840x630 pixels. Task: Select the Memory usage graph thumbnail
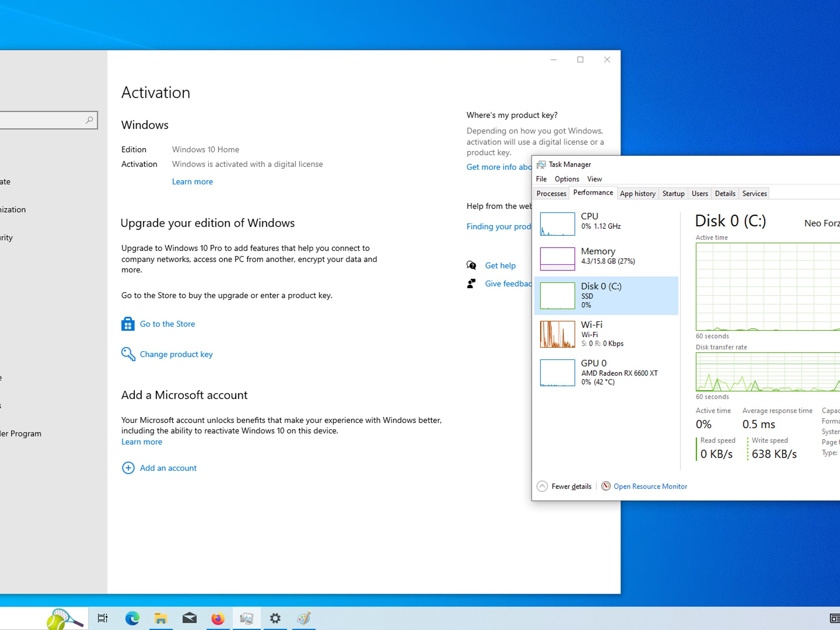pos(557,259)
